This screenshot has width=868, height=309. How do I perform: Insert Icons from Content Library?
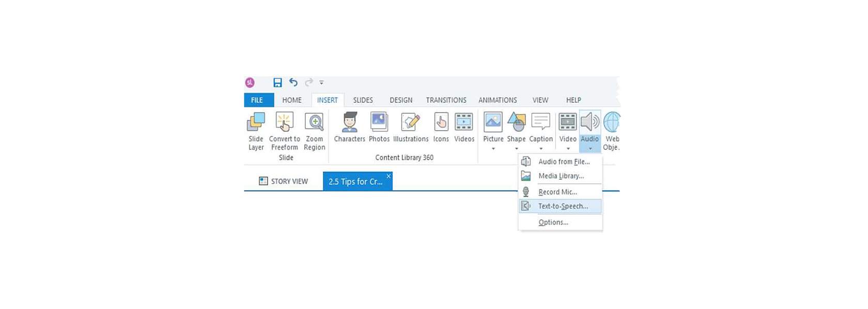441,127
